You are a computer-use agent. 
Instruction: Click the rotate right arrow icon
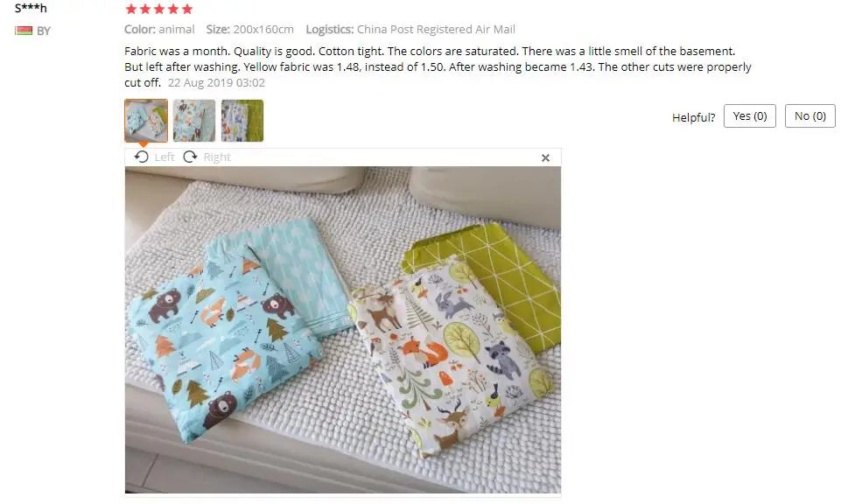pos(191,157)
